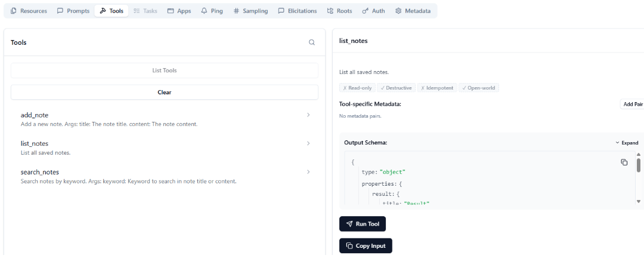
Task: Click the "object" type value in schema
Action: click(392, 171)
